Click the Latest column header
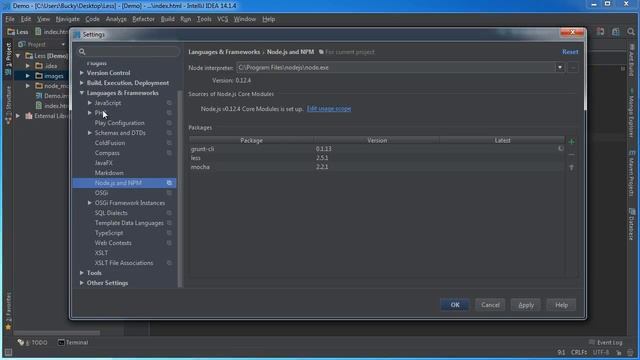Image resolution: width=640 pixels, height=360 pixels. click(x=502, y=140)
